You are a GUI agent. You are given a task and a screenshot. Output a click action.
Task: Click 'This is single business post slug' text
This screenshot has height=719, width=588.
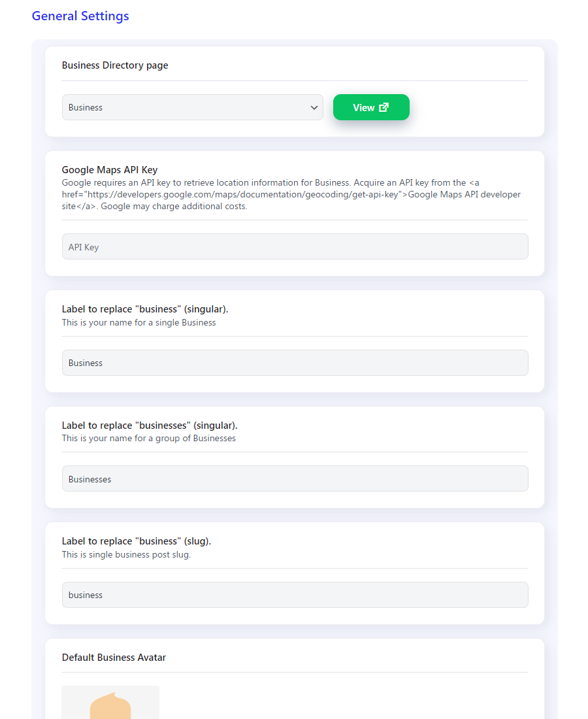126,554
